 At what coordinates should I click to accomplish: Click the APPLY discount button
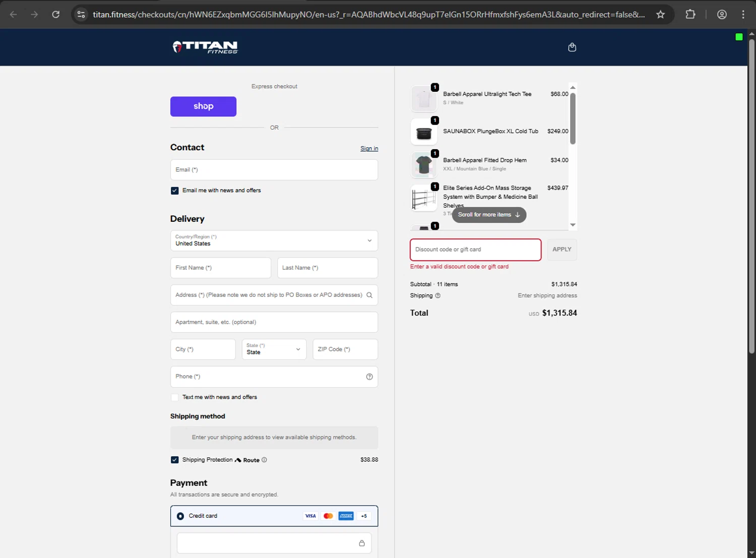point(562,250)
